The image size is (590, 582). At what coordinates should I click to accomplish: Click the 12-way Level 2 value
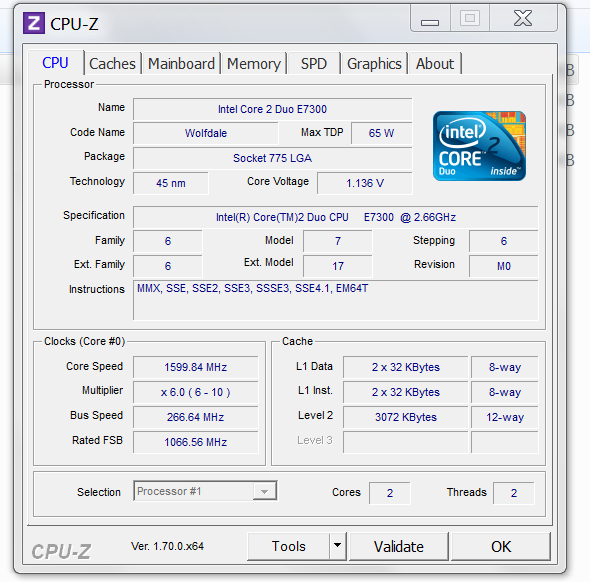coord(505,417)
